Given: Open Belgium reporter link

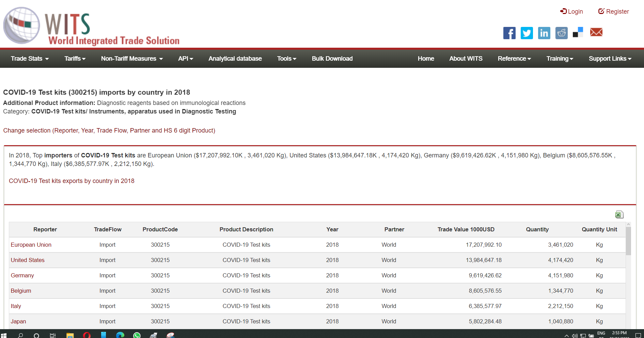Looking at the screenshot, I should pos(21,291).
